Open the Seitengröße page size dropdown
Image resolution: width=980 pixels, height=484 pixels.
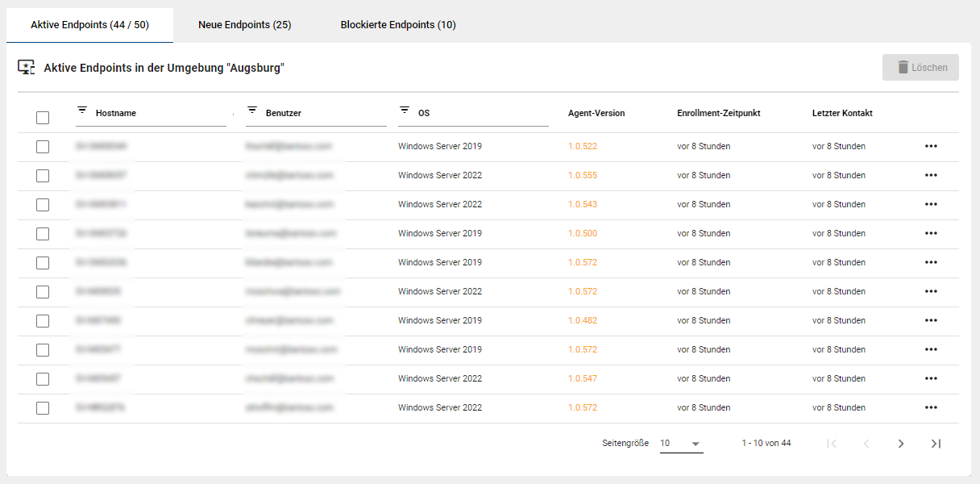pos(681,444)
